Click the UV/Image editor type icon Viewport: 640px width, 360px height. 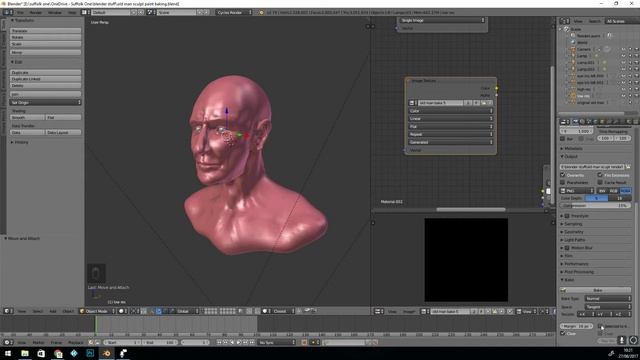(378, 311)
